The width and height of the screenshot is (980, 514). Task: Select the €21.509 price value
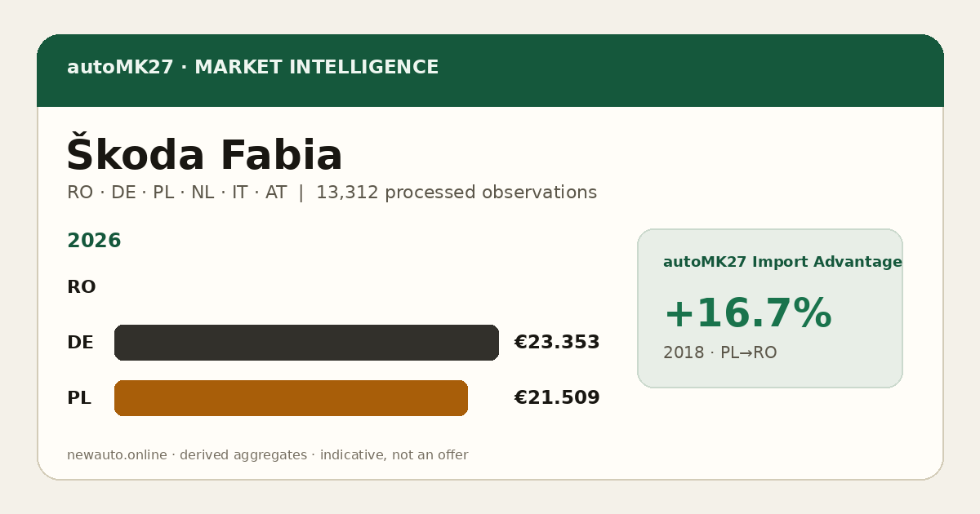(x=557, y=398)
